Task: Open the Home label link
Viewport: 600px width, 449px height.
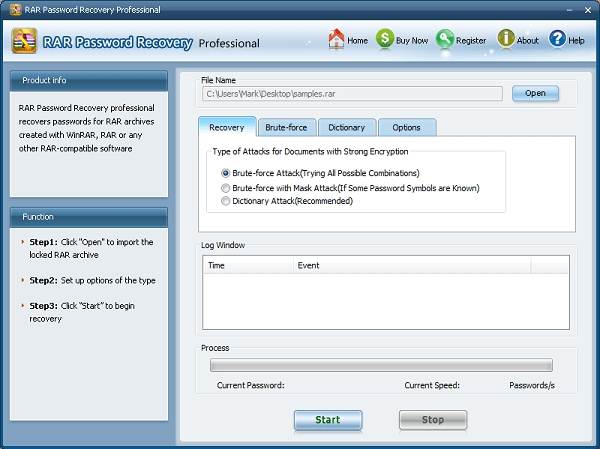Action: tap(357, 41)
